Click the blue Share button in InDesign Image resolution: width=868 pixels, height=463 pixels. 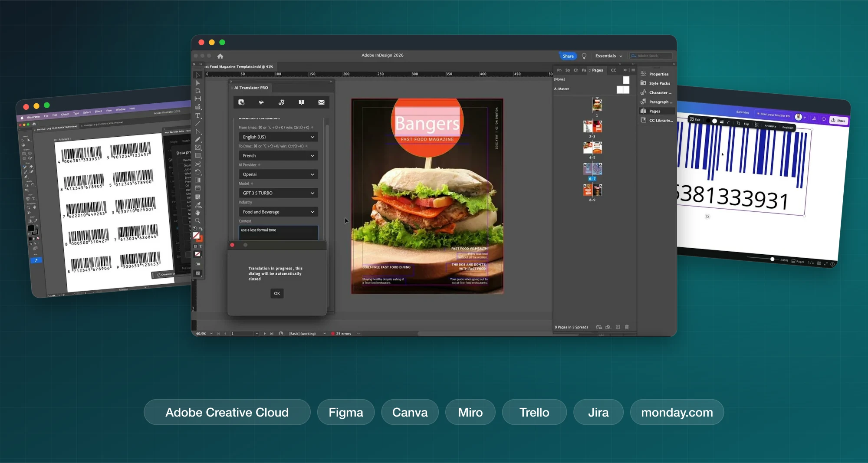pyautogui.click(x=568, y=56)
